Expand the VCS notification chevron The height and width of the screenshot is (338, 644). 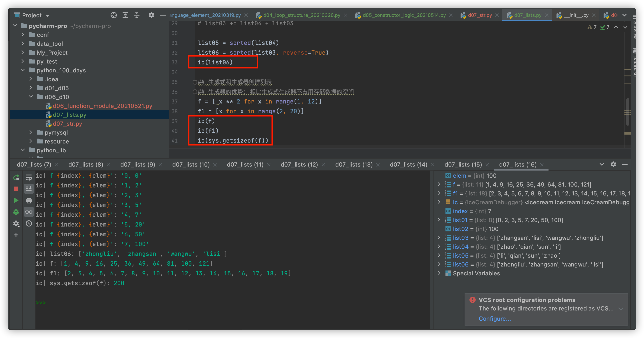click(620, 309)
